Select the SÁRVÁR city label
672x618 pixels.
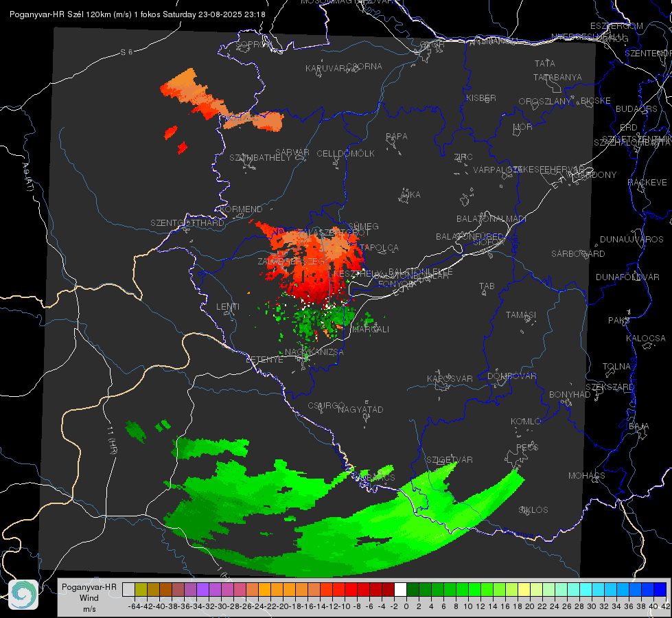point(292,152)
